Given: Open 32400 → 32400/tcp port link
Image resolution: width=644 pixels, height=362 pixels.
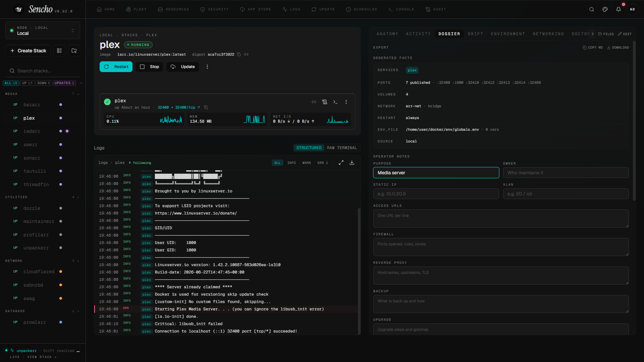Looking at the screenshot, I should click(179, 108).
